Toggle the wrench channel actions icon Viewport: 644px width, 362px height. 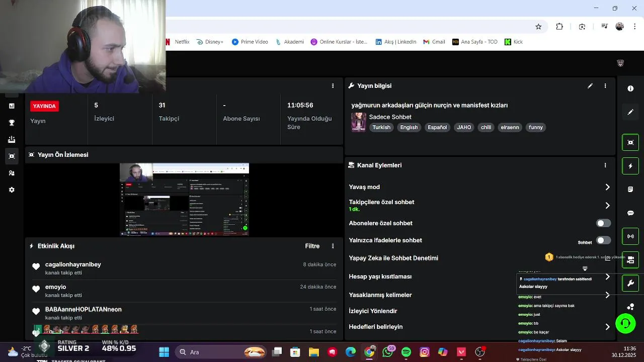pyautogui.click(x=630, y=284)
